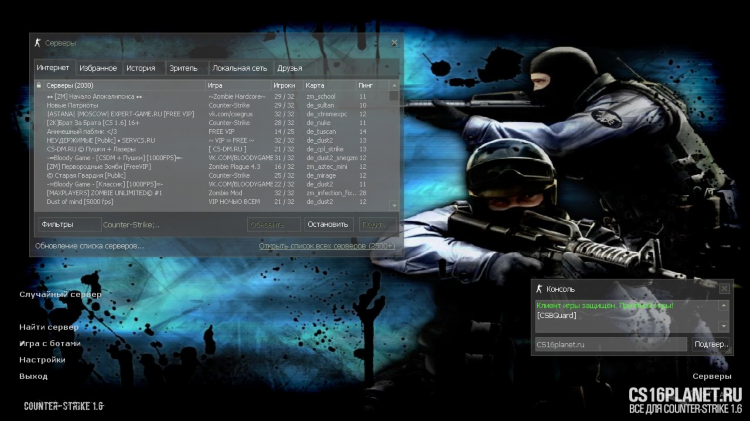Select server [ZM] Начало Апокалипсиса
The image size is (750, 421).
point(213,97)
